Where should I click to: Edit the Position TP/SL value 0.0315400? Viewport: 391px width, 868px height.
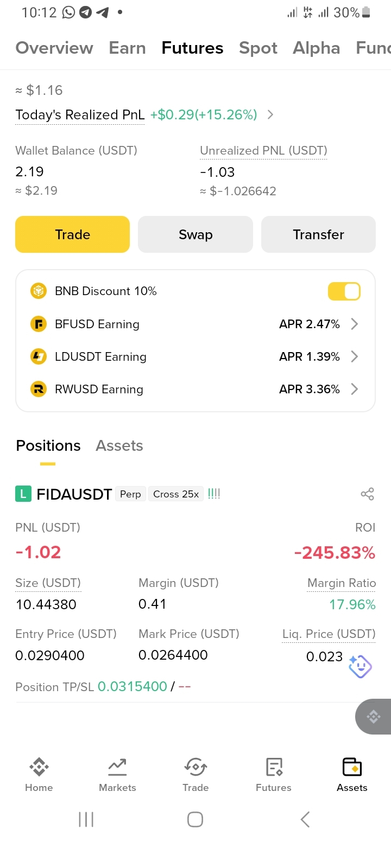point(132,686)
